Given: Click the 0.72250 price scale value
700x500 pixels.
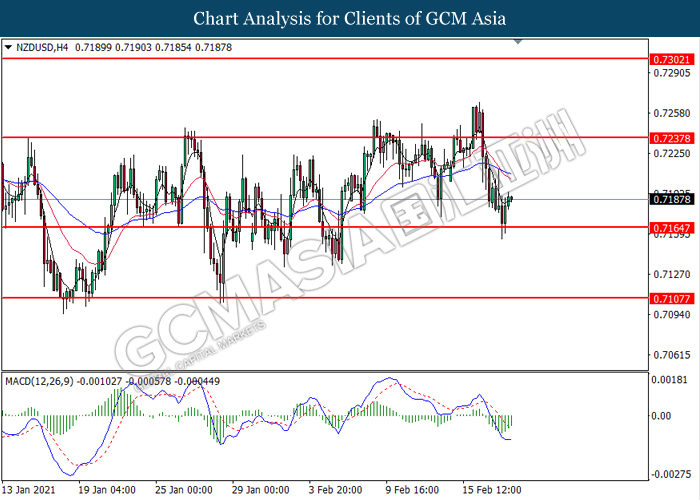Looking at the screenshot, I should (x=671, y=154).
